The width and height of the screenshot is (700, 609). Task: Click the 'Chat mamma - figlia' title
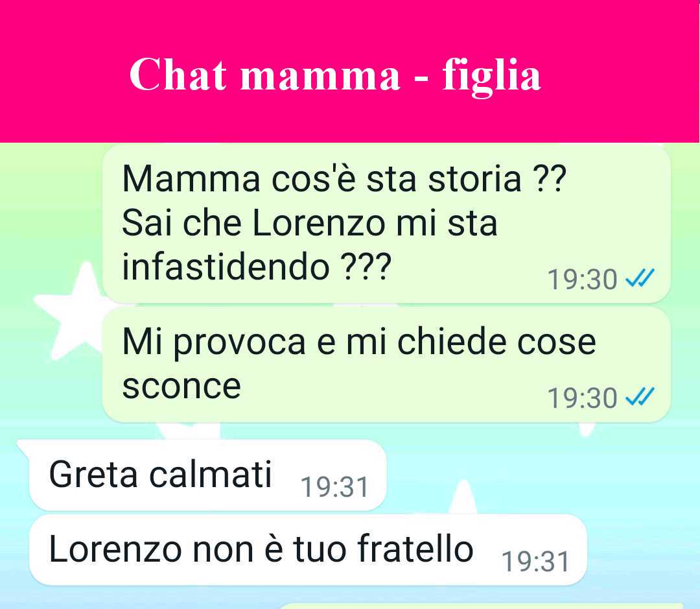pos(335,75)
